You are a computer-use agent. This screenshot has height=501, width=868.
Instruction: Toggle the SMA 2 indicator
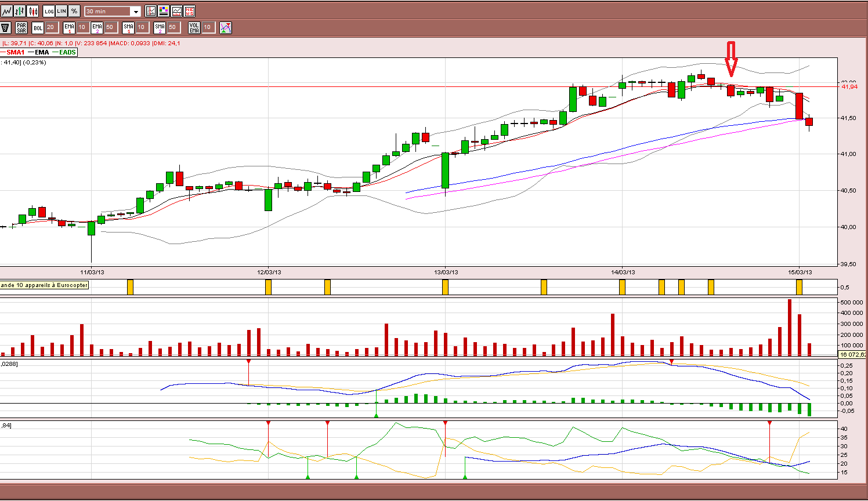pos(160,27)
